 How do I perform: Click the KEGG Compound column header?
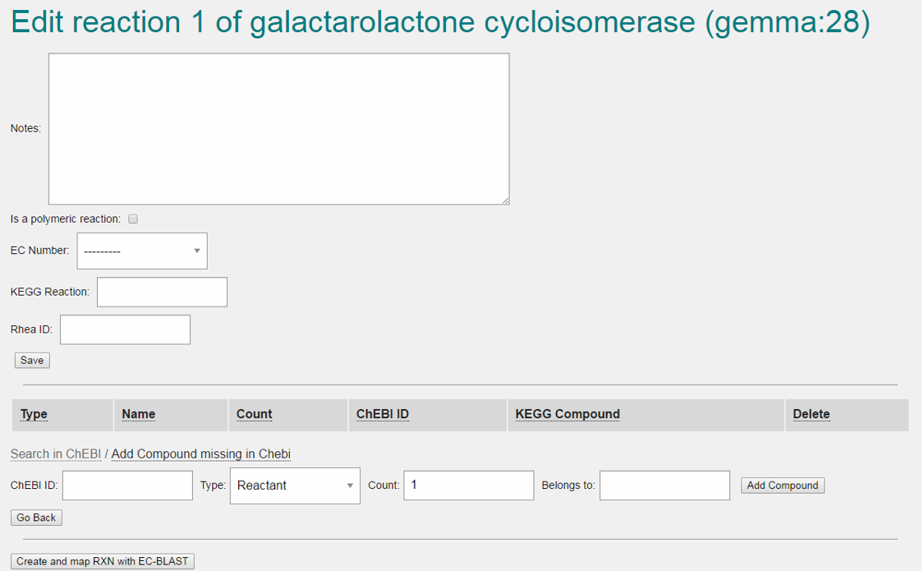pyautogui.click(x=567, y=414)
